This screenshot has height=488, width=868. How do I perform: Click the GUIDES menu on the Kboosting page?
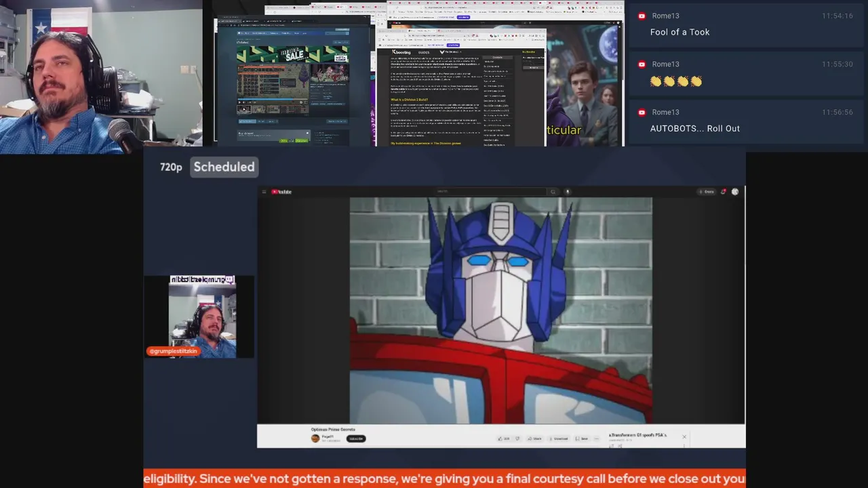424,52
